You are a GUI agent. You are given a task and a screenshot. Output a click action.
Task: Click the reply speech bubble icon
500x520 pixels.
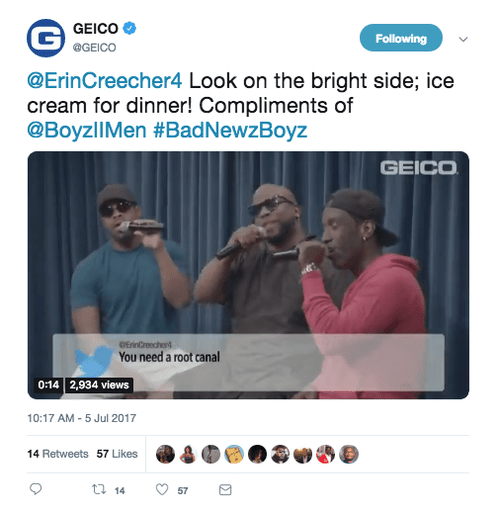(36, 489)
